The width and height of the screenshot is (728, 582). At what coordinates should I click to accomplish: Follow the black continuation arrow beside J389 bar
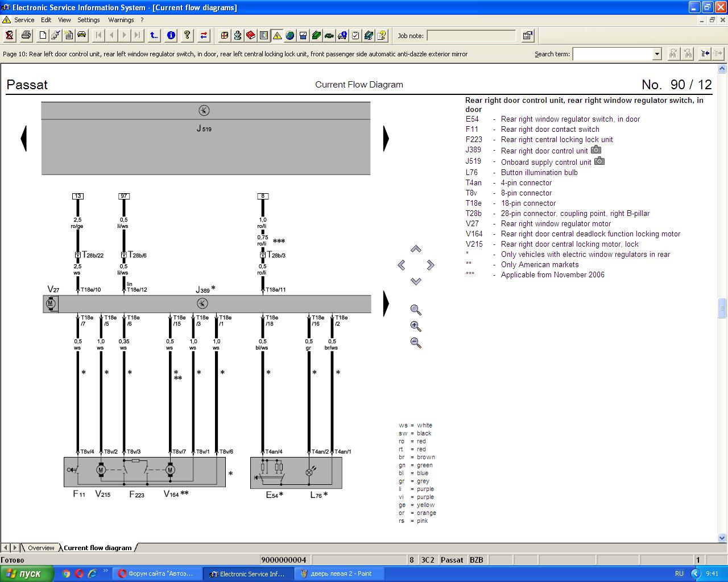(386, 304)
